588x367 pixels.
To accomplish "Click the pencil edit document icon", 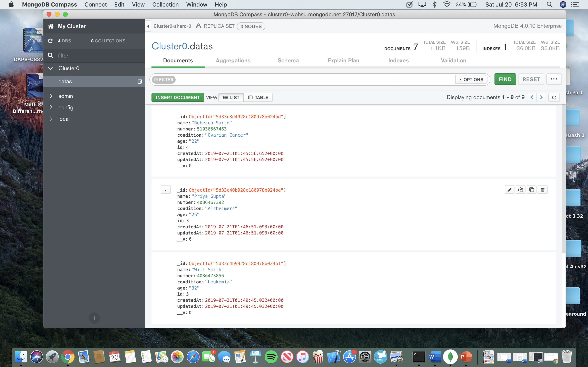I will (509, 190).
